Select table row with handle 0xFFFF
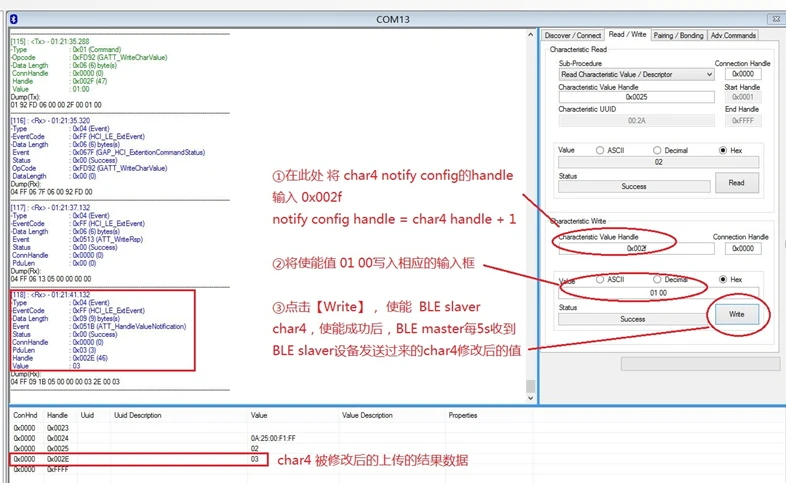The width and height of the screenshot is (786, 483). [x=271, y=469]
